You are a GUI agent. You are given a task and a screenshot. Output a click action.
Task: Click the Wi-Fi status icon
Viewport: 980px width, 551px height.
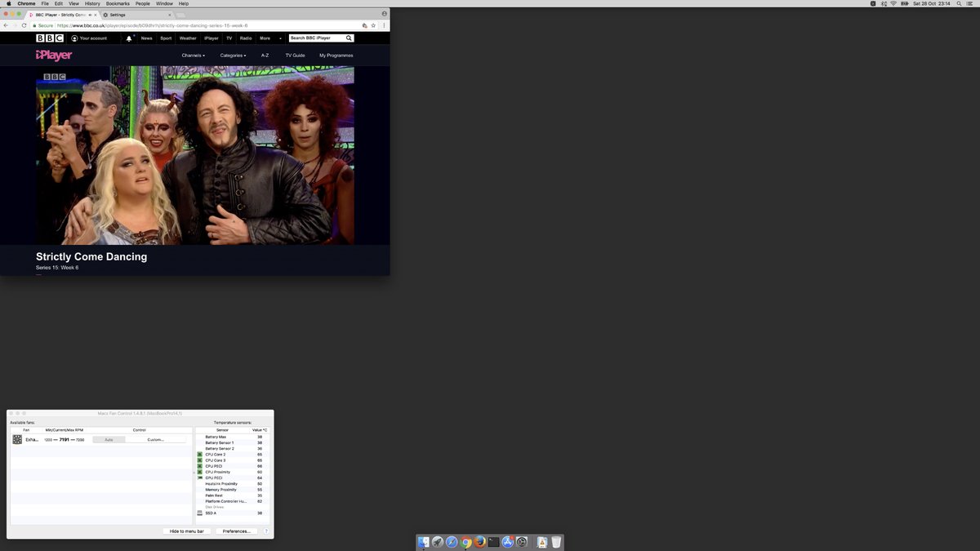[893, 3]
